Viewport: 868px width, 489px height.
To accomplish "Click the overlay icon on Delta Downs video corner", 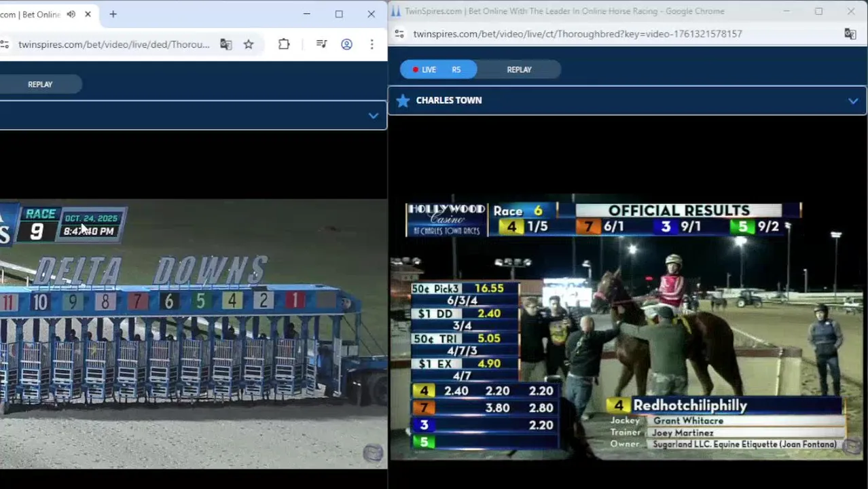I will coord(373,454).
